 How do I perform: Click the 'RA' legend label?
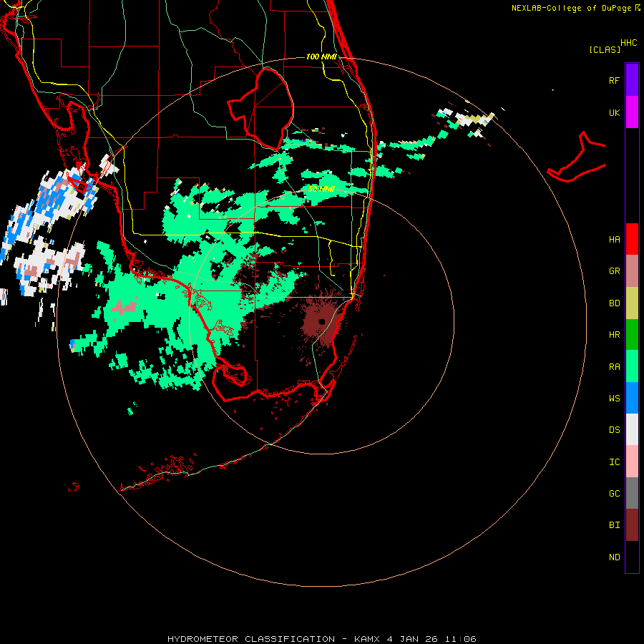point(614,367)
